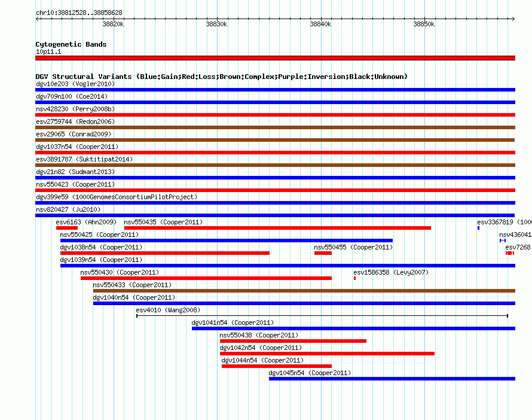Click the DGV Structural Variants track title

[222, 77]
